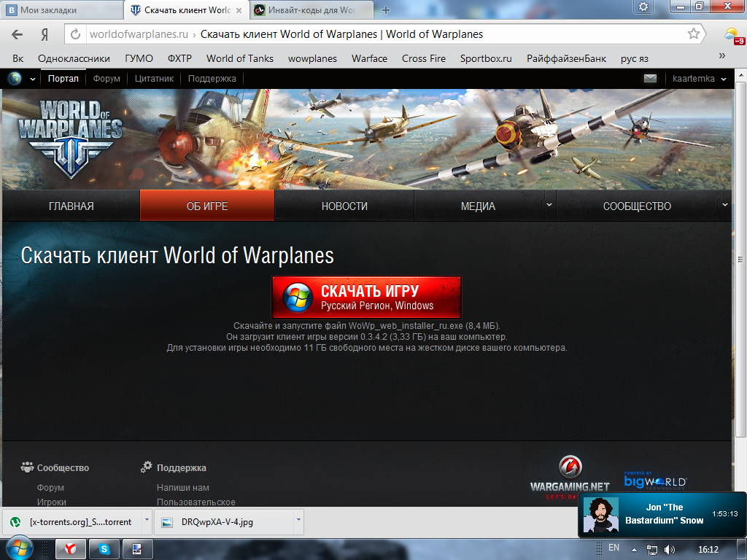The image size is (747, 560).
Task: Bookmark the page with the star icon
Action: pyautogui.click(x=693, y=34)
